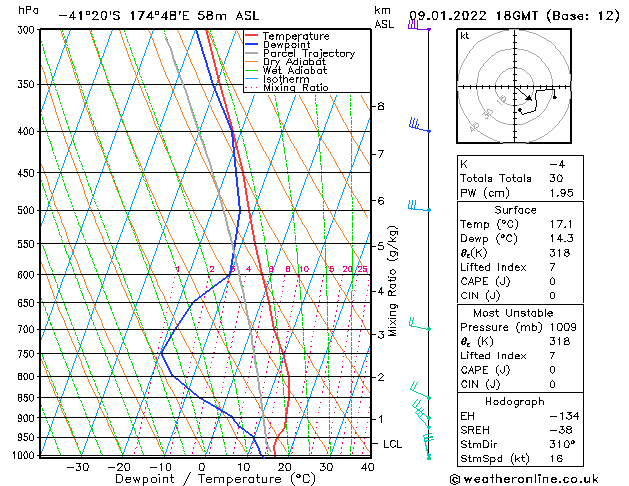
Task: Click the LCL marker label
Action: [392, 444]
